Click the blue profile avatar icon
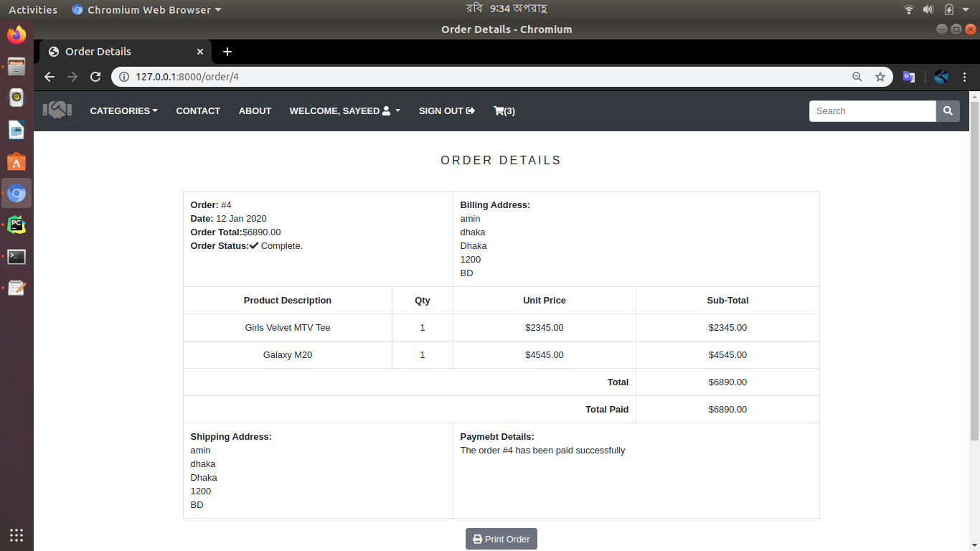The width and height of the screenshot is (980, 551). pos(941,77)
